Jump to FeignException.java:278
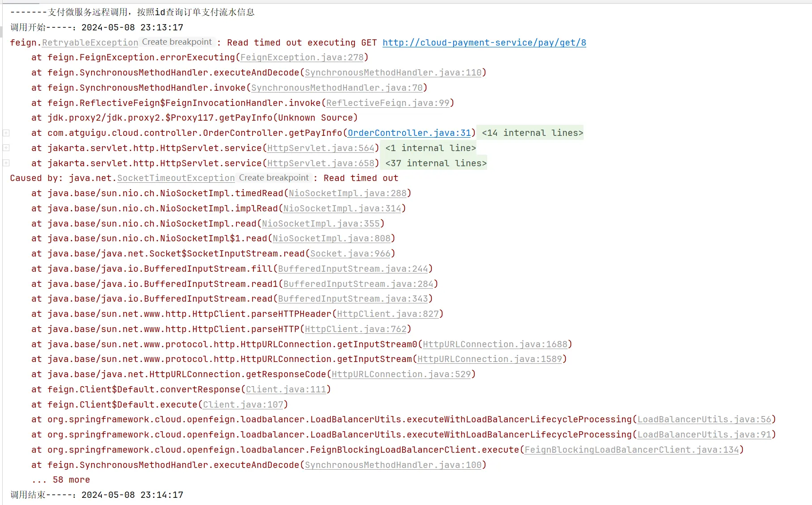This screenshot has height=505, width=812. [302, 57]
